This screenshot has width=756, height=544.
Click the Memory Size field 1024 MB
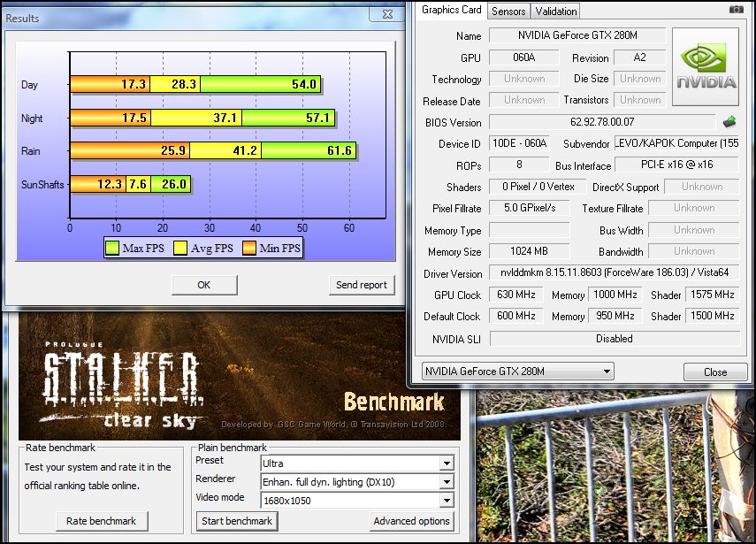529,251
